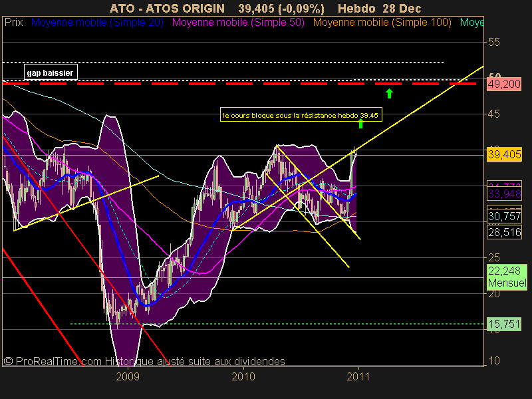Image resolution: width=532 pixels, height=399 pixels.
Task: Click the green arrow below the yellow annotation box
Action: pos(360,124)
